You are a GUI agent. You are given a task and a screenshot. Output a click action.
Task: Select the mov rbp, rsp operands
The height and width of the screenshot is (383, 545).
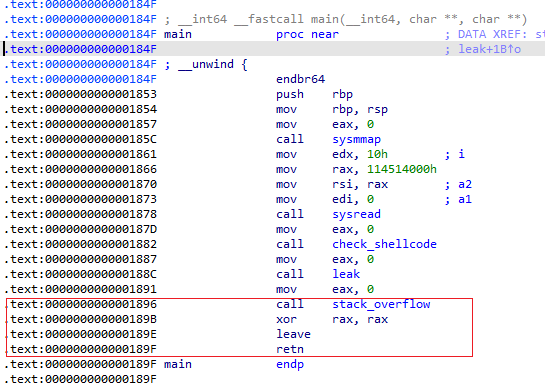click(360, 109)
